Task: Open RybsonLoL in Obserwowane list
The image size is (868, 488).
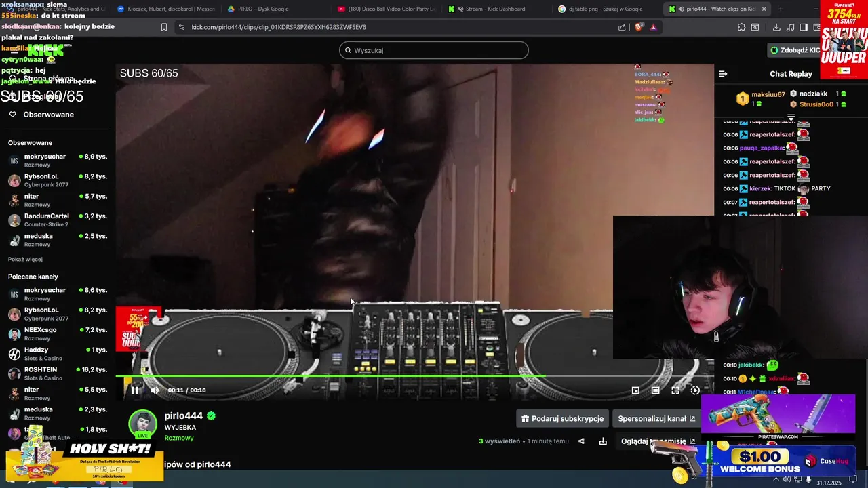Action: coord(57,180)
